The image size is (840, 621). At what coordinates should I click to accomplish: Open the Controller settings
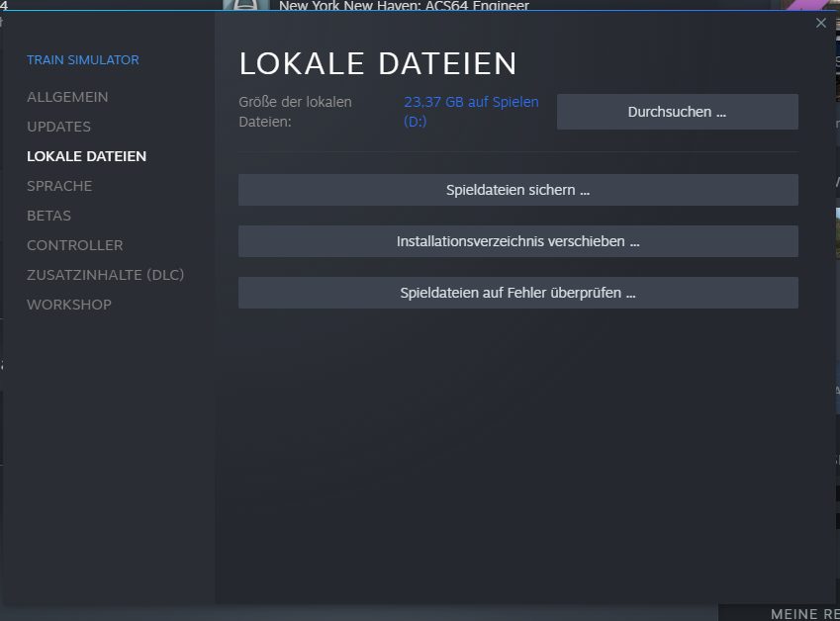pyautogui.click(x=75, y=245)
